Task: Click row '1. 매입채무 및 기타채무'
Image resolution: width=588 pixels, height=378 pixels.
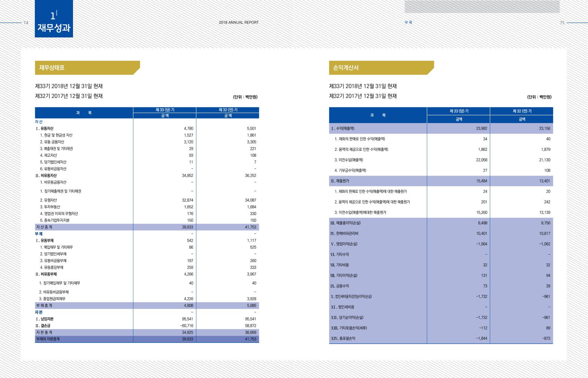Action: [x=147, y=247]
